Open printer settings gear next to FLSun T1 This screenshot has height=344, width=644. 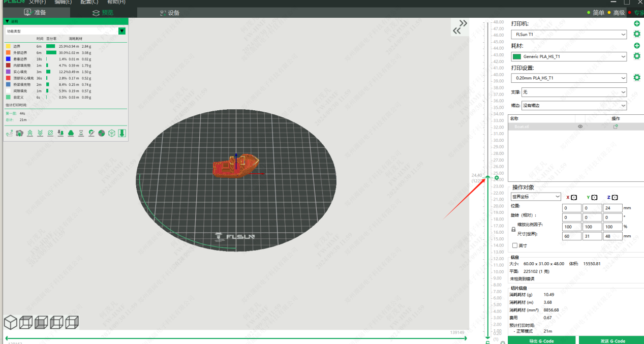point(636,35)
